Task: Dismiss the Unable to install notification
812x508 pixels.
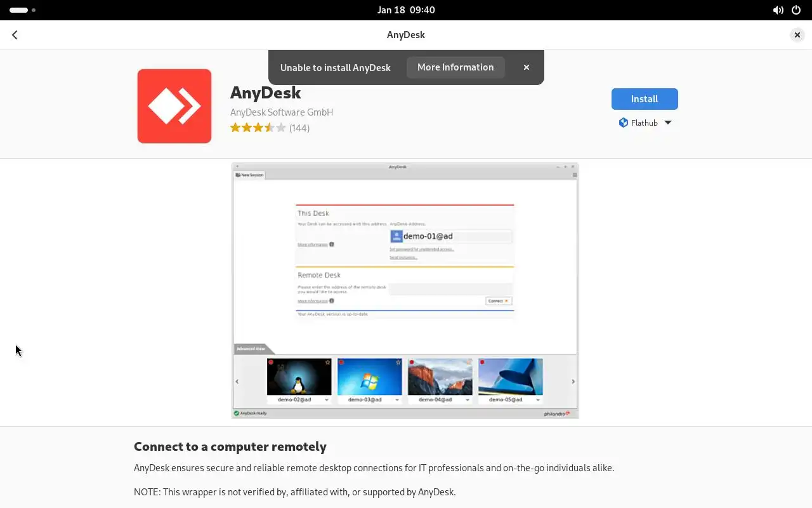Action: coord(526,67)
